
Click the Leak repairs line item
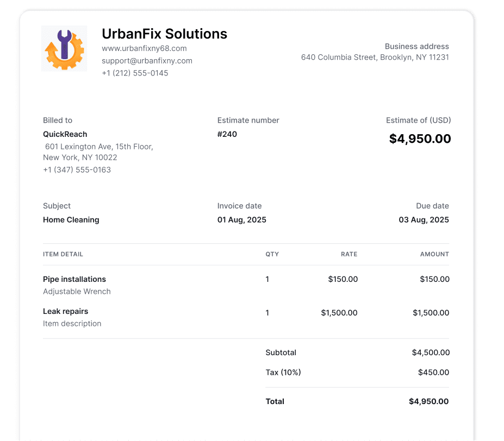[x=65, y=311]
